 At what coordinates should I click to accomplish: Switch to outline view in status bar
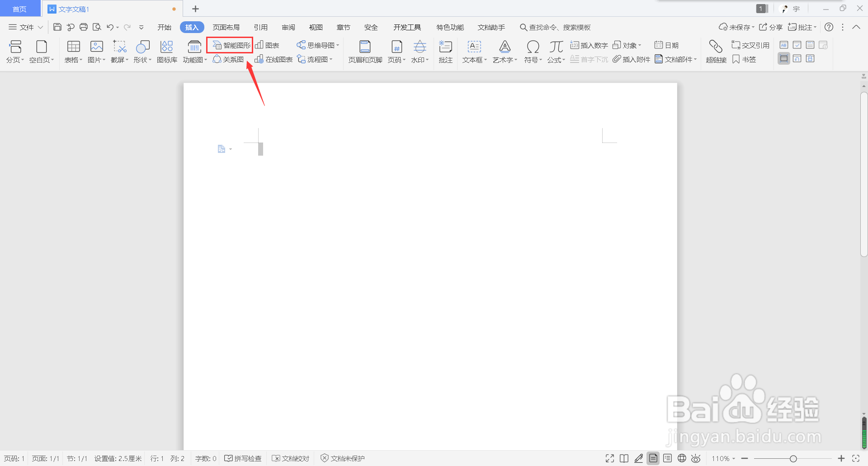coord(667,458)
